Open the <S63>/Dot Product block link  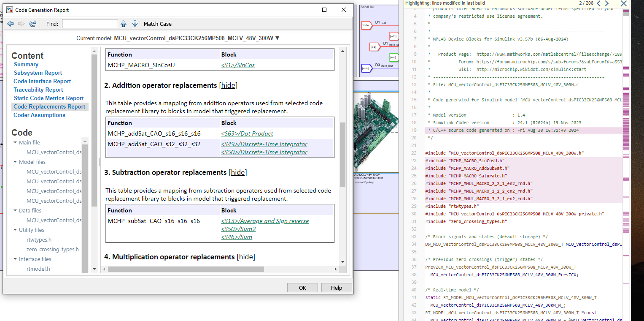pos(247,133)
